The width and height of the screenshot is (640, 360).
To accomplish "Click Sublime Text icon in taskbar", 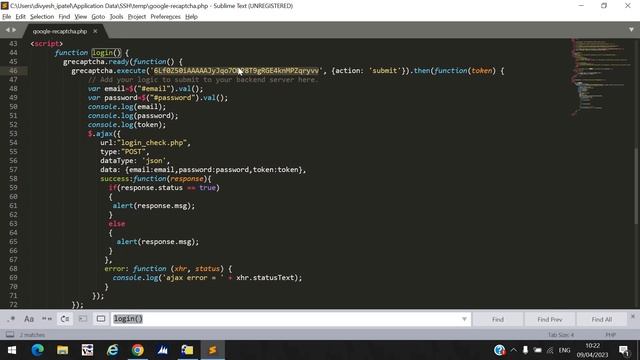I will 213,350.
